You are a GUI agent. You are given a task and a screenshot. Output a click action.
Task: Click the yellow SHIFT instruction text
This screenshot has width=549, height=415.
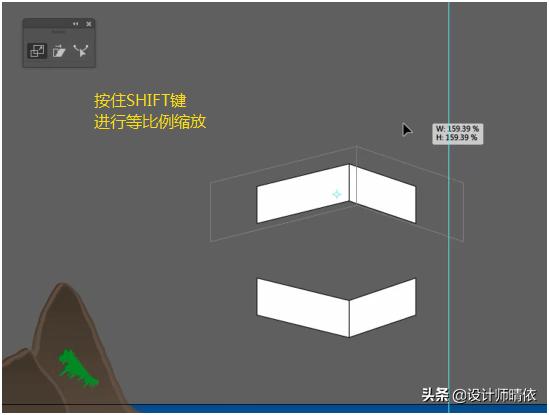pyautogui.click(x=150, y=111)
